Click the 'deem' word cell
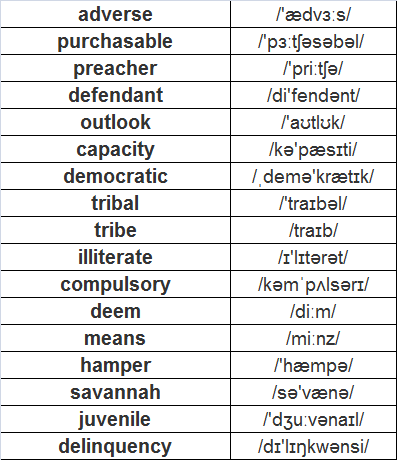Image resolution: width=397 pixels, height=460 pixels. point(115,311)
